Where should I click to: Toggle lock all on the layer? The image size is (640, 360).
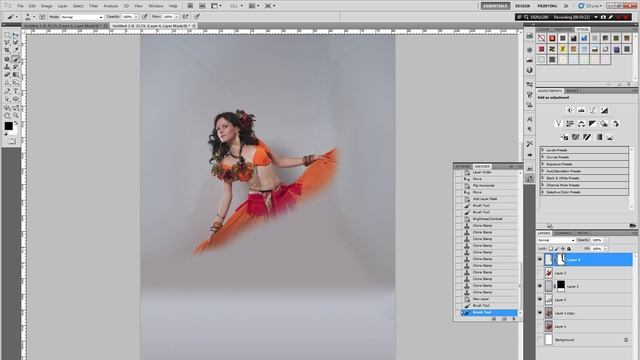[x=569, y=248]
